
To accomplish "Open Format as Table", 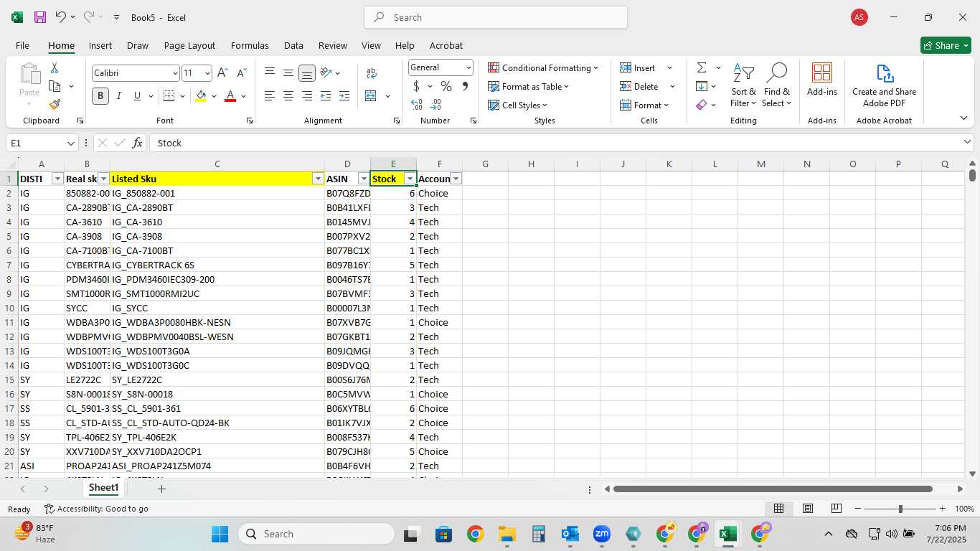I will pos(529,86).
